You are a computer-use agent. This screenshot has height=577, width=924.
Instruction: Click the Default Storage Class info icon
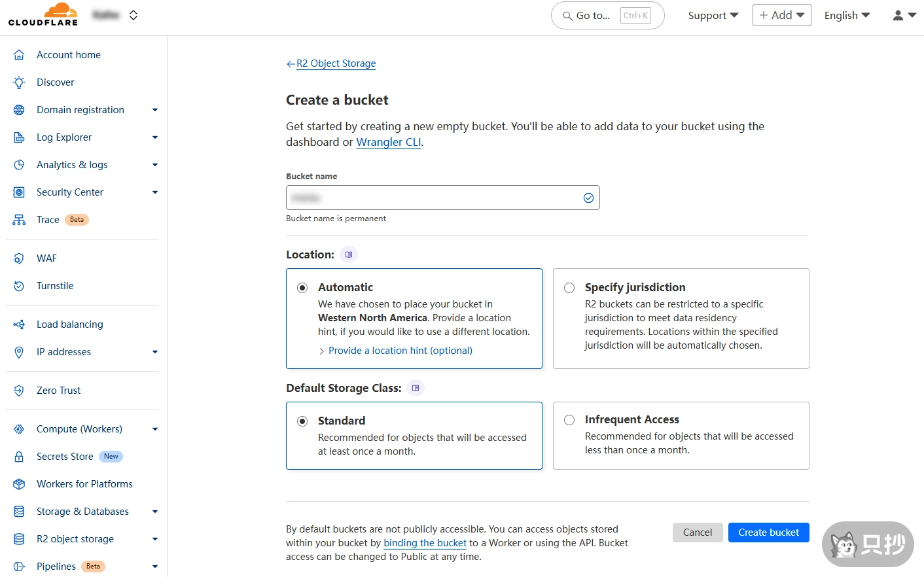pos(416,388)
